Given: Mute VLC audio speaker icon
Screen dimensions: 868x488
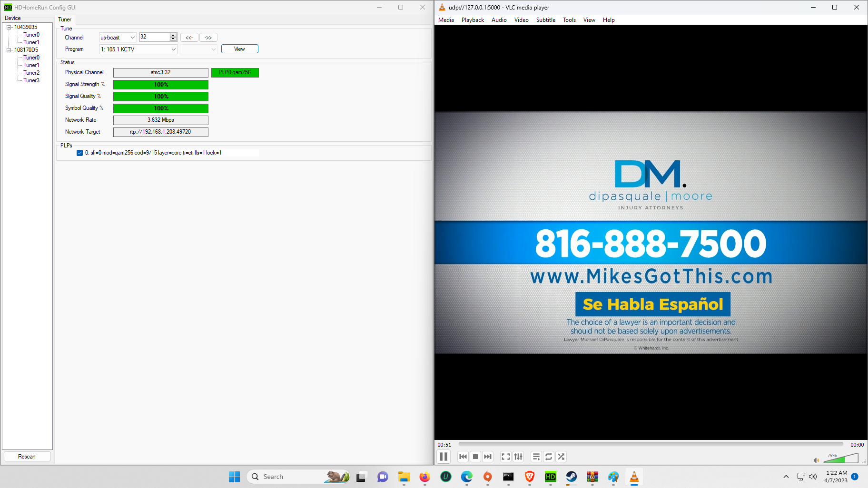Looking at the screenshot, I should [817, 460].
